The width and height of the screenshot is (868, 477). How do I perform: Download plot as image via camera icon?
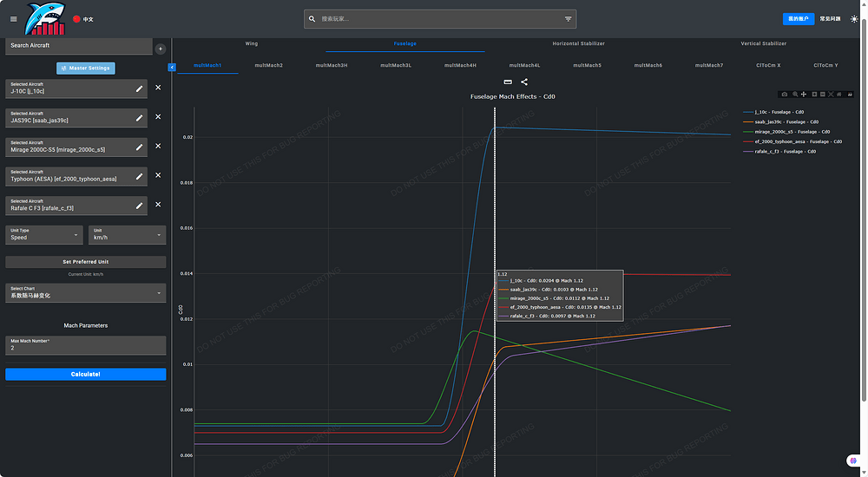tap(785, 94)
